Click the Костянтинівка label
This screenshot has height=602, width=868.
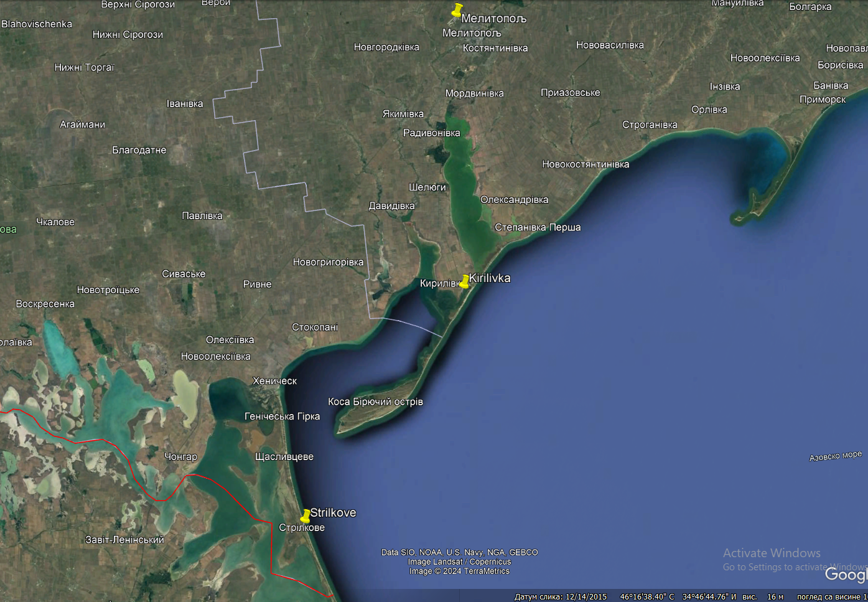click(x=495, y=48)
